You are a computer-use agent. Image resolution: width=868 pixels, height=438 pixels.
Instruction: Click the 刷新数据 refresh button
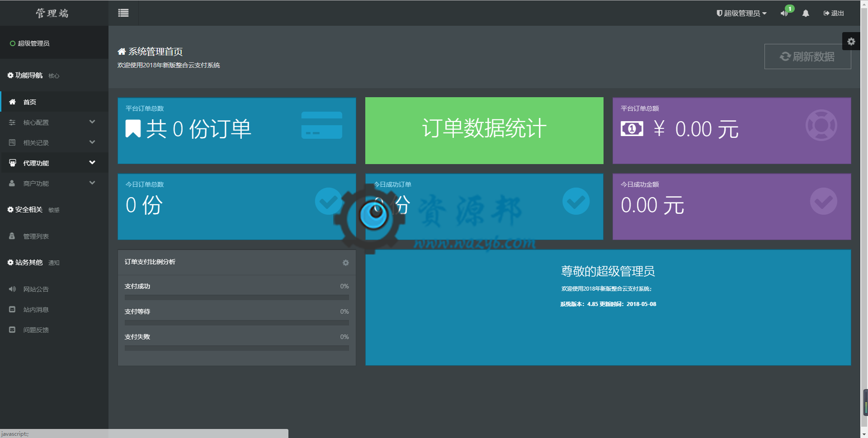[x=807, y=57]
